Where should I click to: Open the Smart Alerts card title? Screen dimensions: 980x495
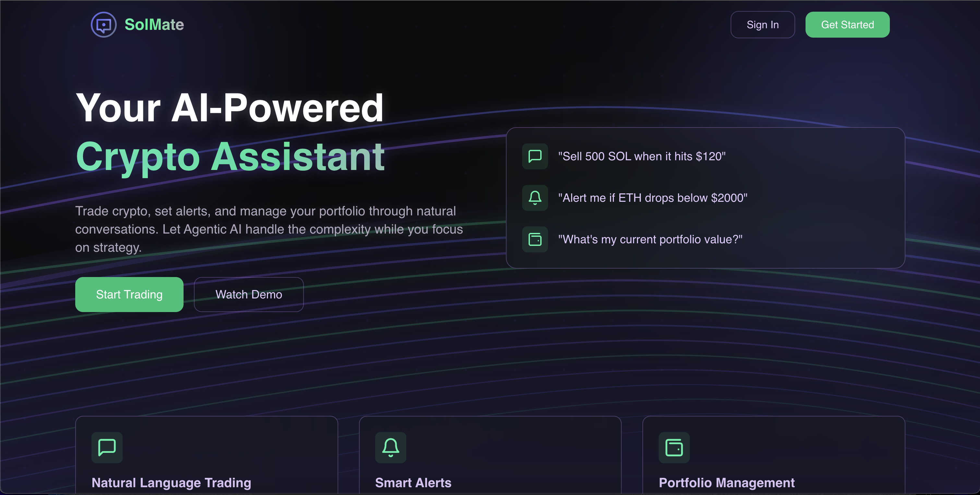pyautogui.click(x=413, y=482)
